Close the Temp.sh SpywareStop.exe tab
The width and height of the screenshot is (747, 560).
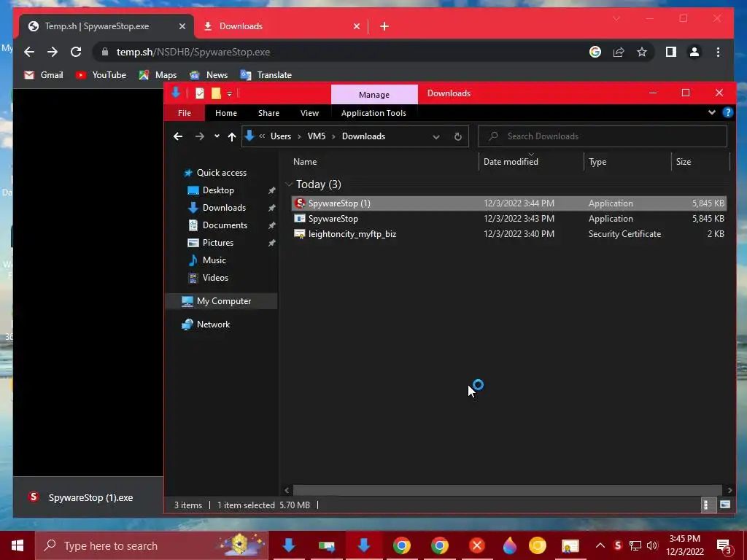182,26
